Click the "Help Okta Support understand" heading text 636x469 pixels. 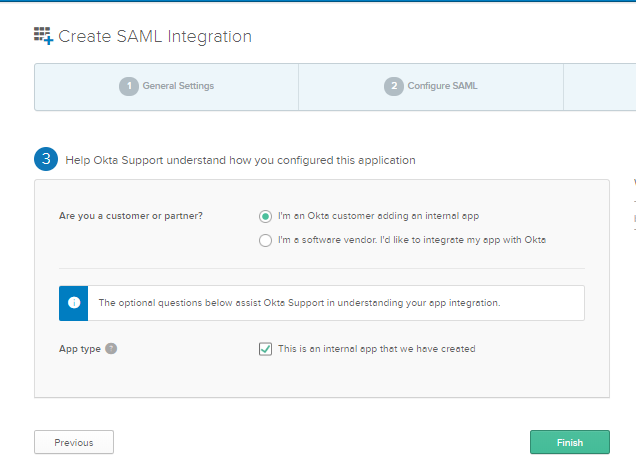tap(240, 160)
